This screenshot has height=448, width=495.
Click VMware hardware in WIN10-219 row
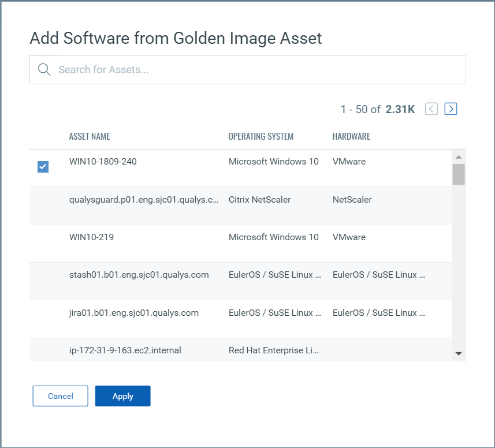349,237
